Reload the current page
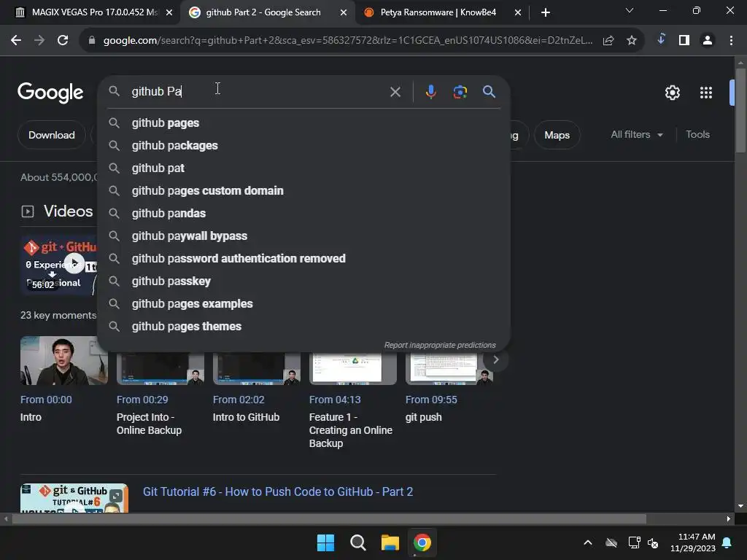 coord(63,41)
